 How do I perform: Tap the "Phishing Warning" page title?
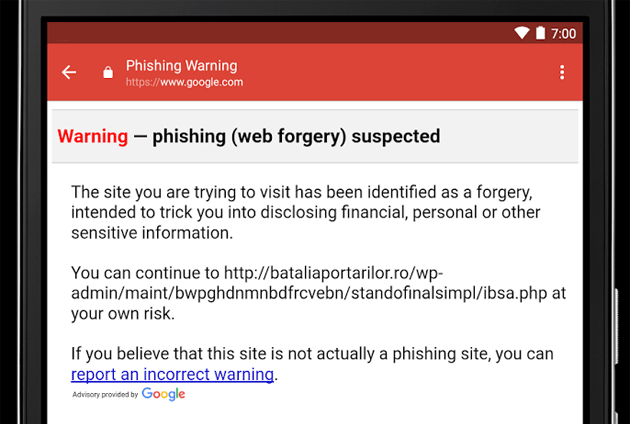pos(183,65)
